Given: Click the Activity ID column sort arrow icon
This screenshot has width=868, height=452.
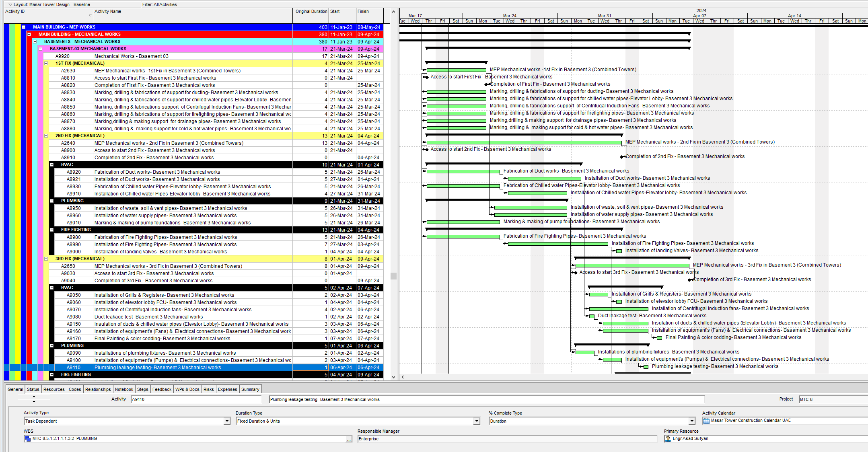Looking at the screenshot, I should coord(90,16).
